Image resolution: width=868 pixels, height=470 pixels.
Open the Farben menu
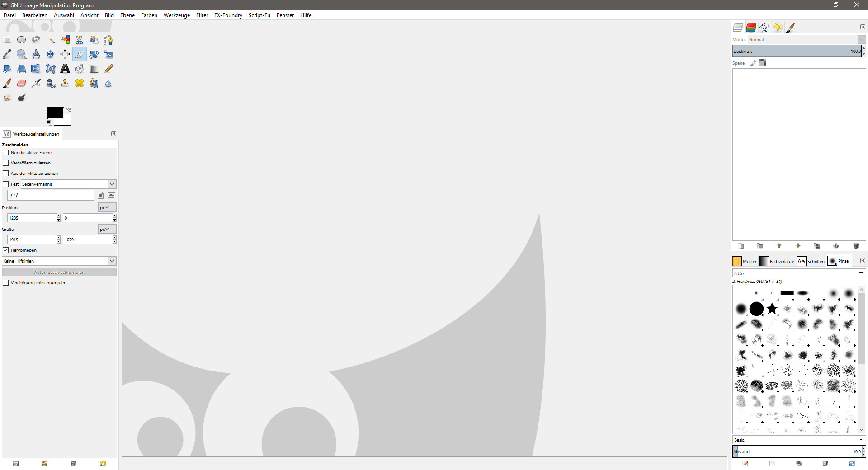[x=149, y=15]
